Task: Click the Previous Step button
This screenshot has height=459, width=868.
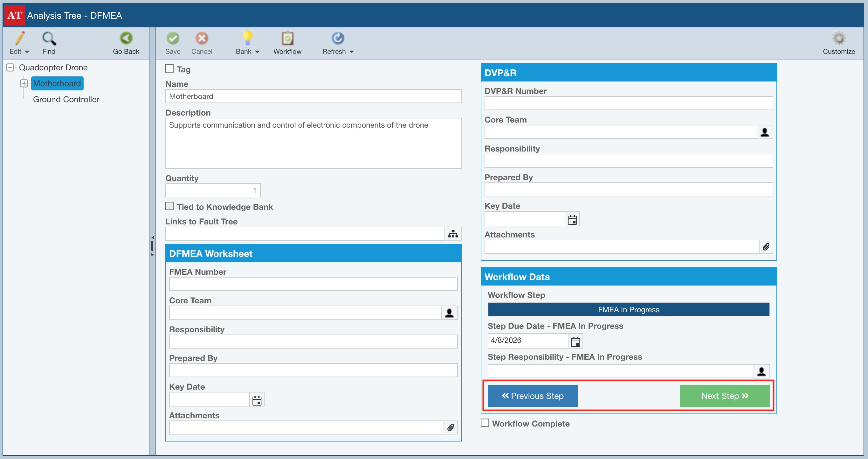Action: tap(532, 396)
